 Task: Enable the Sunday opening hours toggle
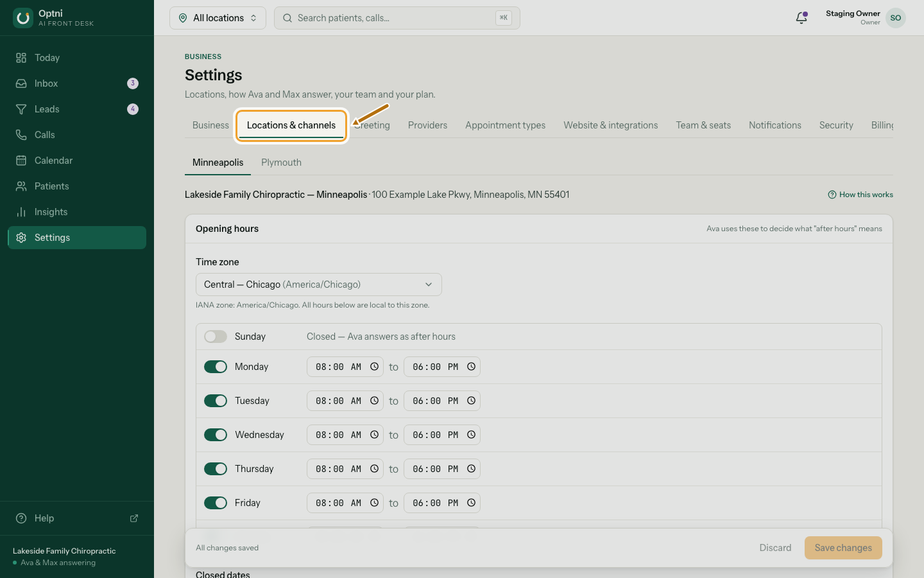click(216, 337)
